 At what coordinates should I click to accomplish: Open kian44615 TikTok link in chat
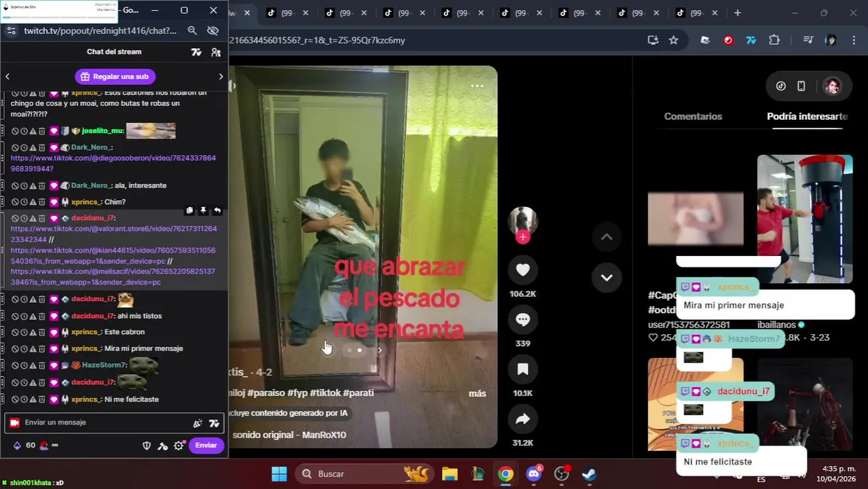[x=113, y=255]
